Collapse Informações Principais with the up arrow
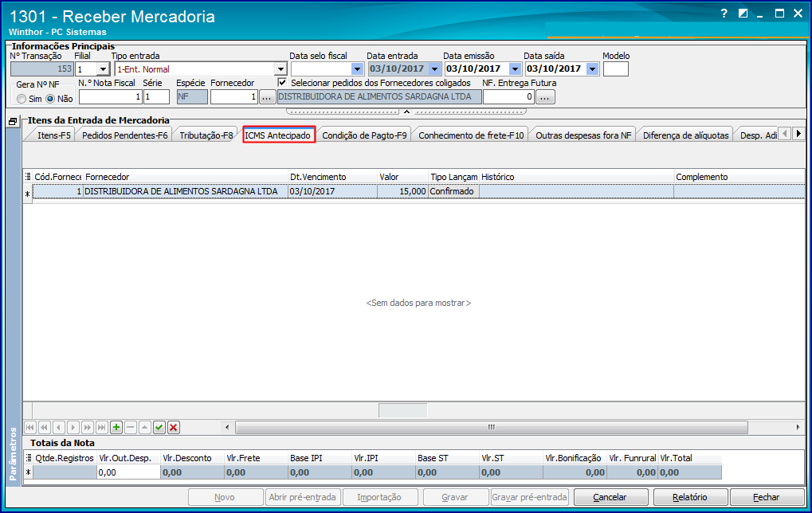 [x=406, y=112]
